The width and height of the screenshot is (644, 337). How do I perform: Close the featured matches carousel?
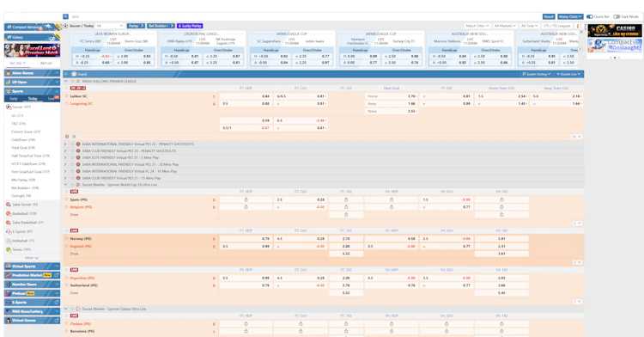tap(580, 32)
